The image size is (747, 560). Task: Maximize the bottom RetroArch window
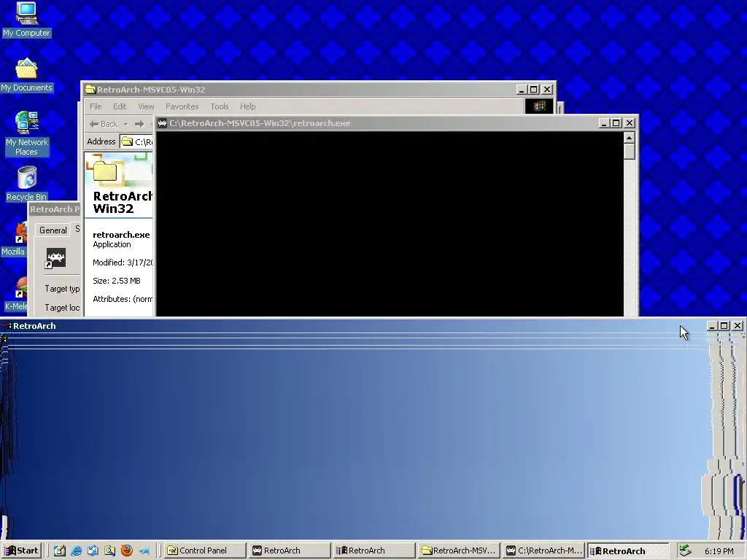(x=724, y=326)
